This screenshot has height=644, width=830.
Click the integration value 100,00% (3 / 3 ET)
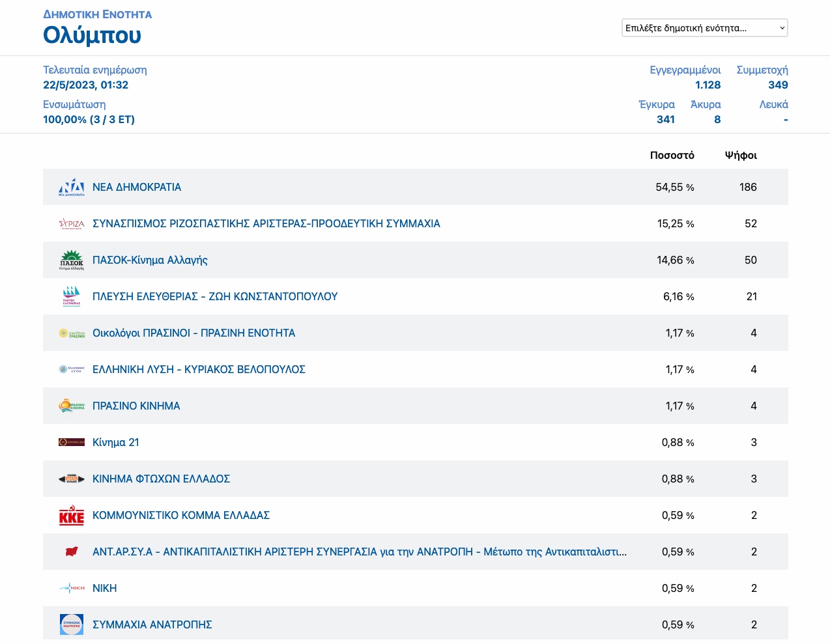coord(89,119)
